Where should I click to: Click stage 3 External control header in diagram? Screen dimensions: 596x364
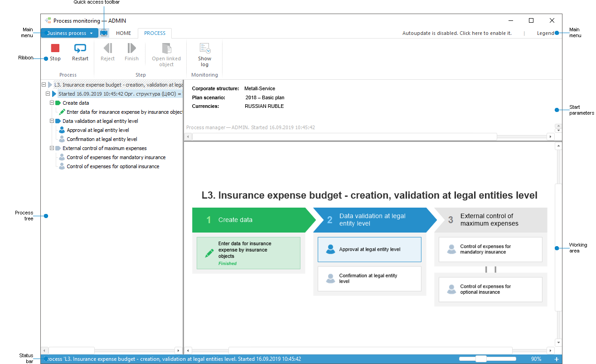tap(491, 220)
